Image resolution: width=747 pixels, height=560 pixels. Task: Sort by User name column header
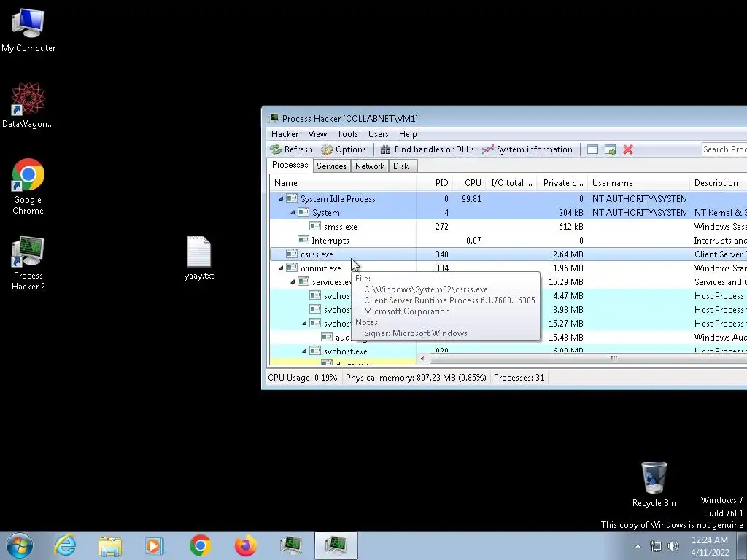(638, 183)
